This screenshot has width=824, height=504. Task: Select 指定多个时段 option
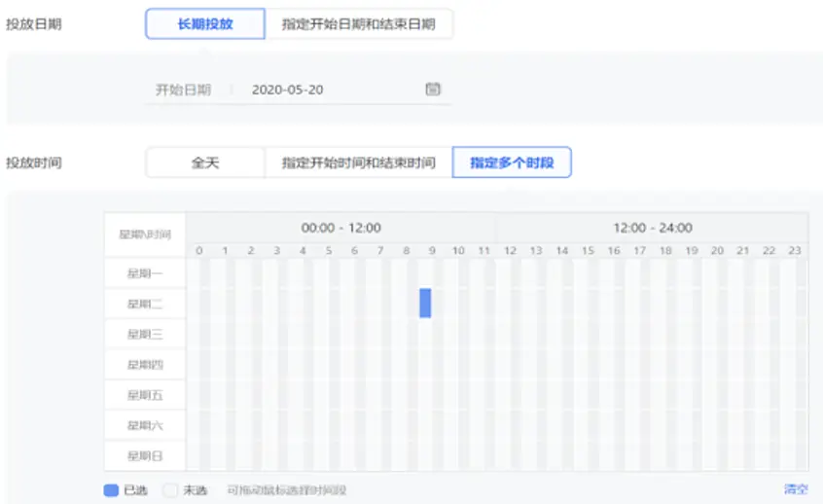click(512, 162)
